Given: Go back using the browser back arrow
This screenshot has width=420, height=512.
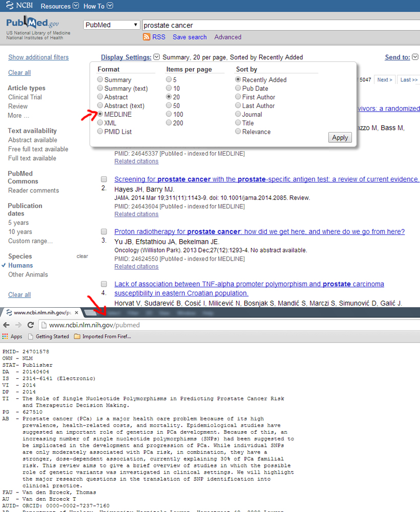Looking at the screenshot, I should point(6,325).
